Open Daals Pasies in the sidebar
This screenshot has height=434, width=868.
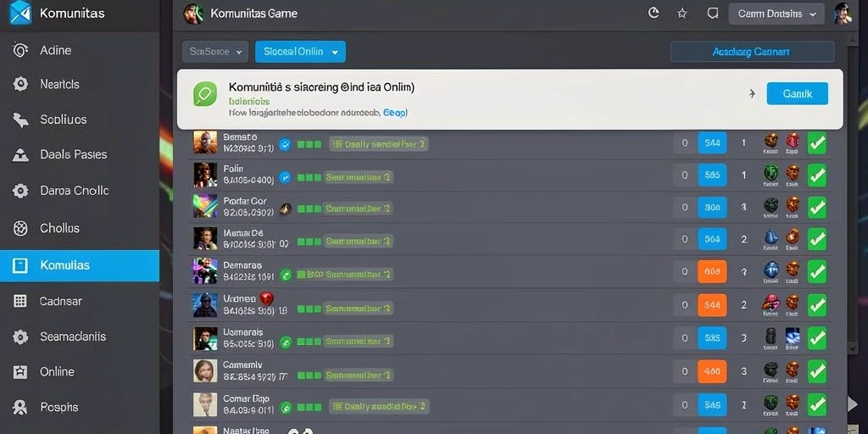[80, 154]
